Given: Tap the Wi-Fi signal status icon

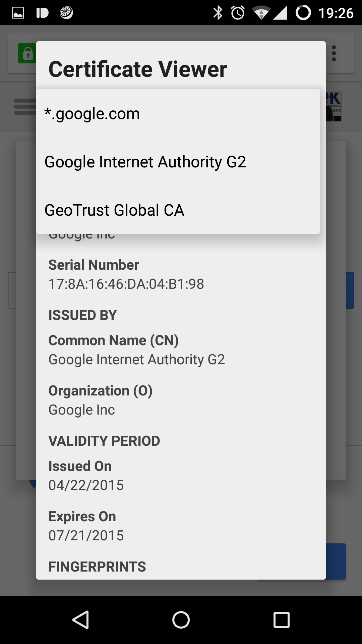Looking at the screenshot, I should pos(260,13).
